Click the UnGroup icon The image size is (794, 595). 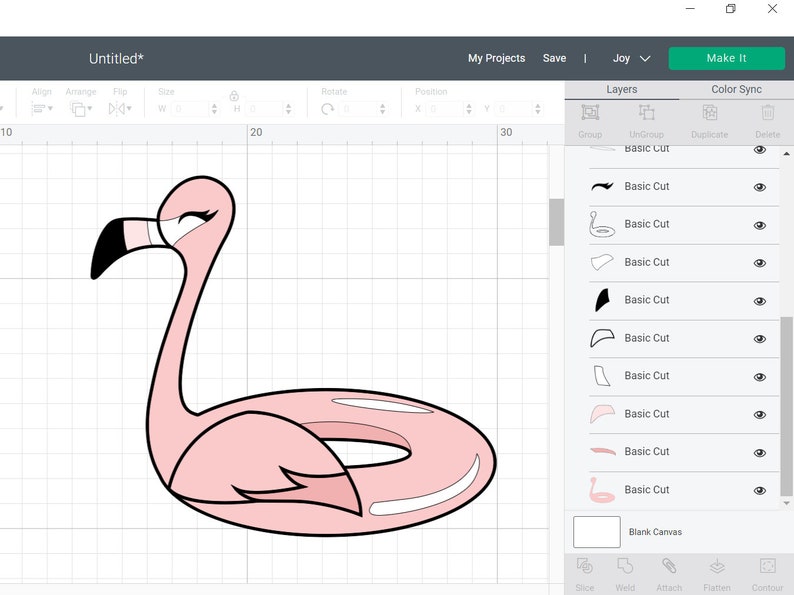(646, 112)
